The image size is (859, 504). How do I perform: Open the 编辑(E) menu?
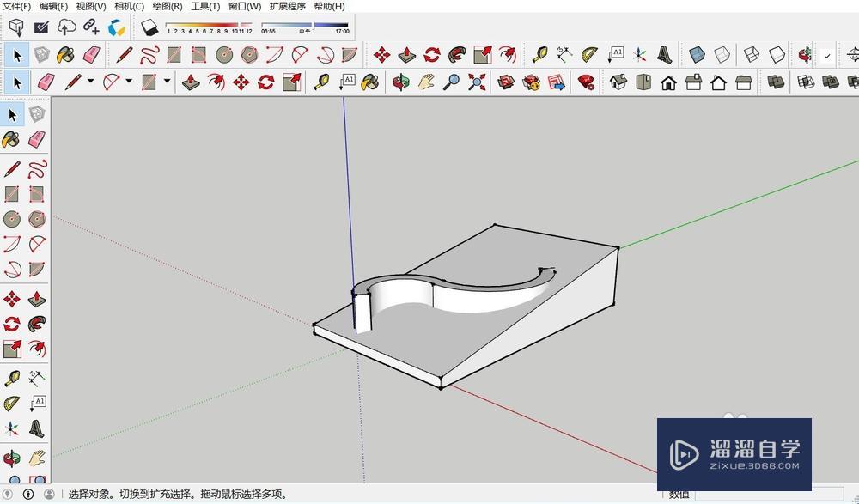point(53,7)
